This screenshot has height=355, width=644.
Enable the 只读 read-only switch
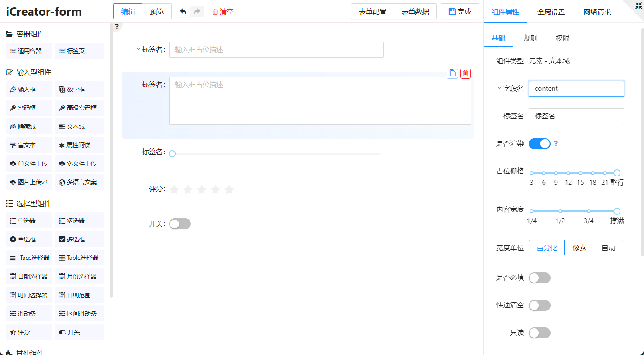(x=539, y=333)
